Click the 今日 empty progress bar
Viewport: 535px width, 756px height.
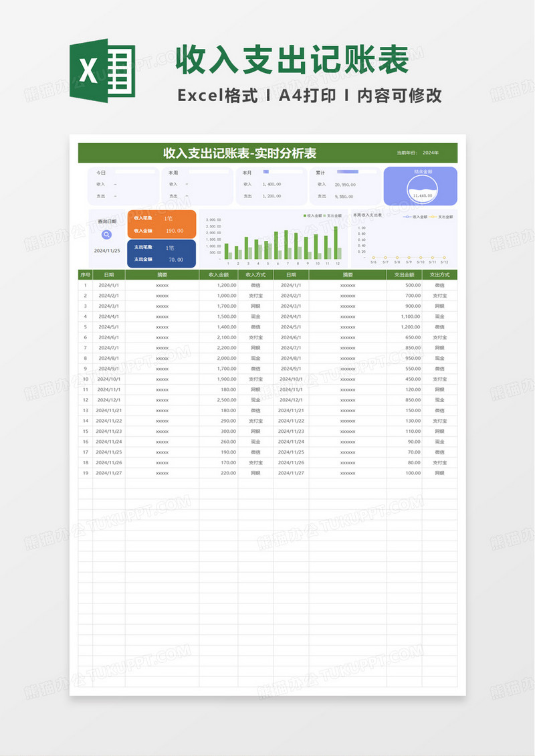click(135, 172)
